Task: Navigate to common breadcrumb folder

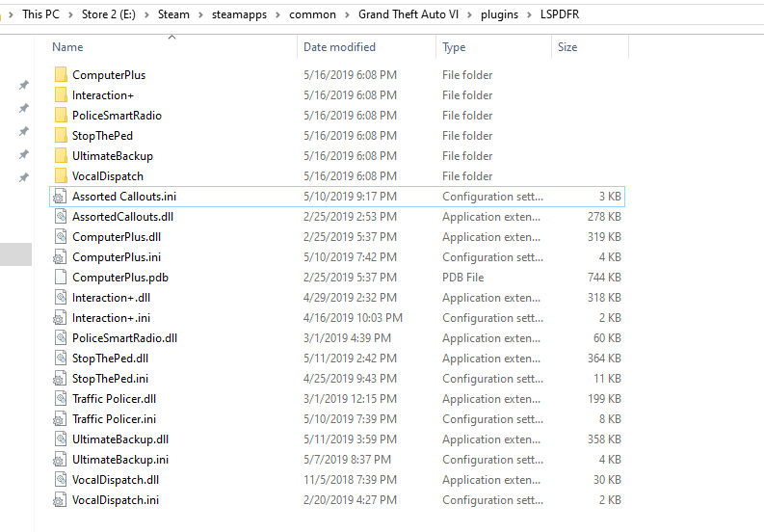Action: point(312,14)
